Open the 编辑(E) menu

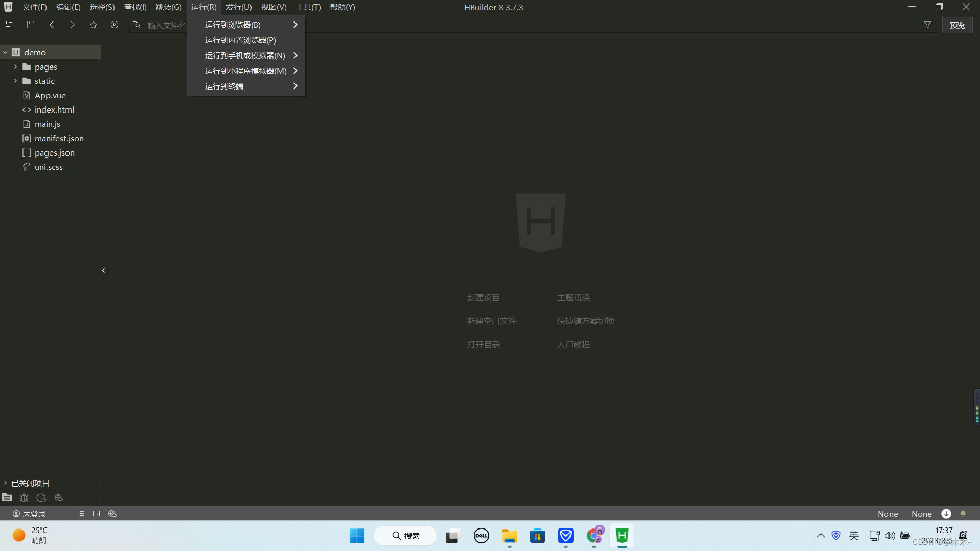tap(68, 7)
